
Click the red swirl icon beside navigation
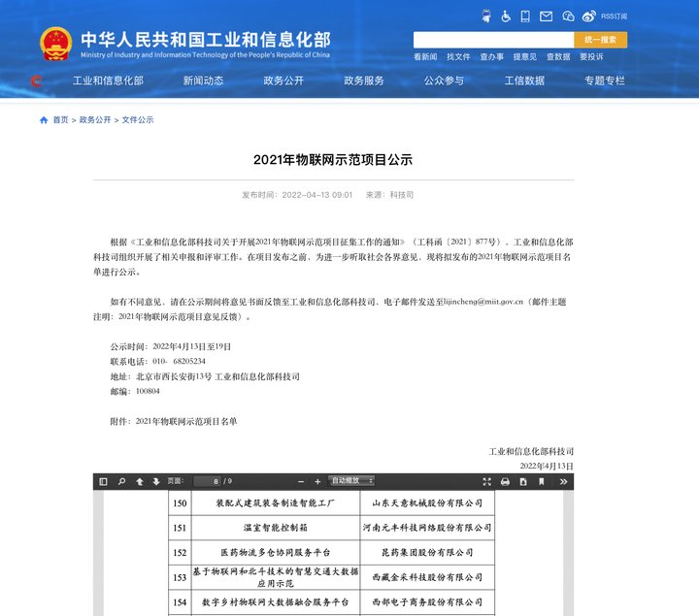click(37, 81)
